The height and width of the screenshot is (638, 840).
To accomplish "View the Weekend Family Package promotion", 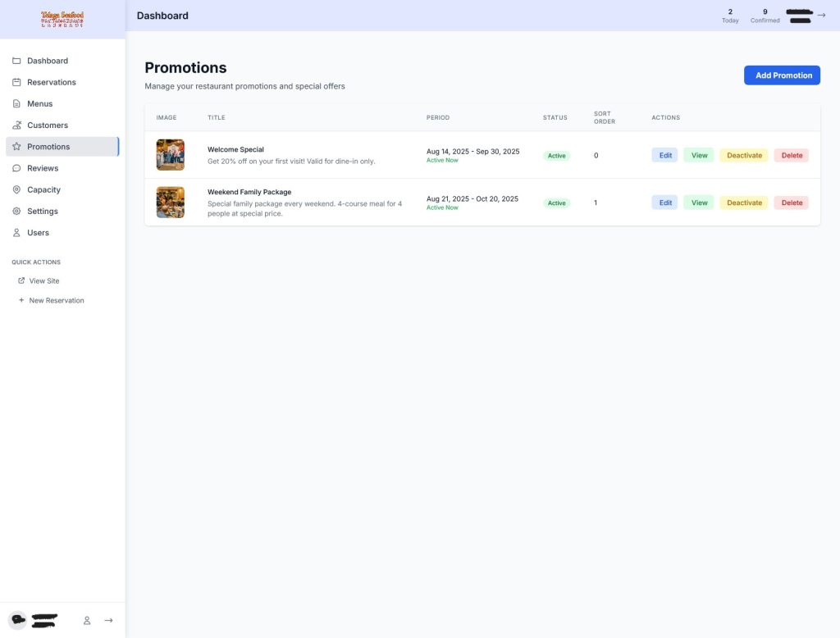I will pyautogui.click(x=699, y=203).
